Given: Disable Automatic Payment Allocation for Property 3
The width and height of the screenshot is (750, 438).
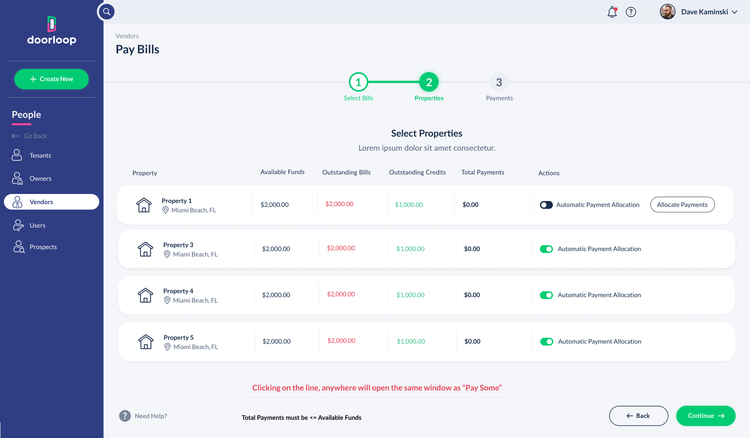Looking at the screenshot, I should (546, 249).
